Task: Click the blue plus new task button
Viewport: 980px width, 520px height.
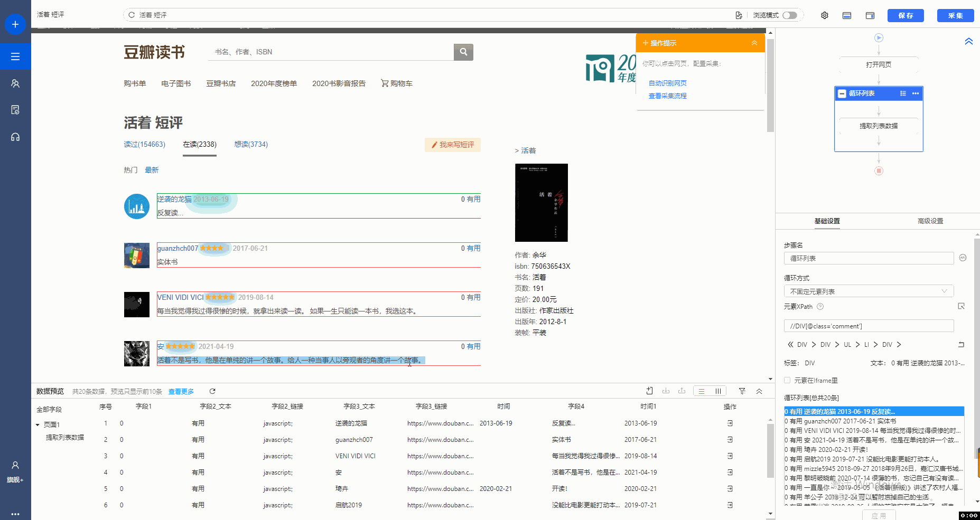Action: [x=15, y=24]
